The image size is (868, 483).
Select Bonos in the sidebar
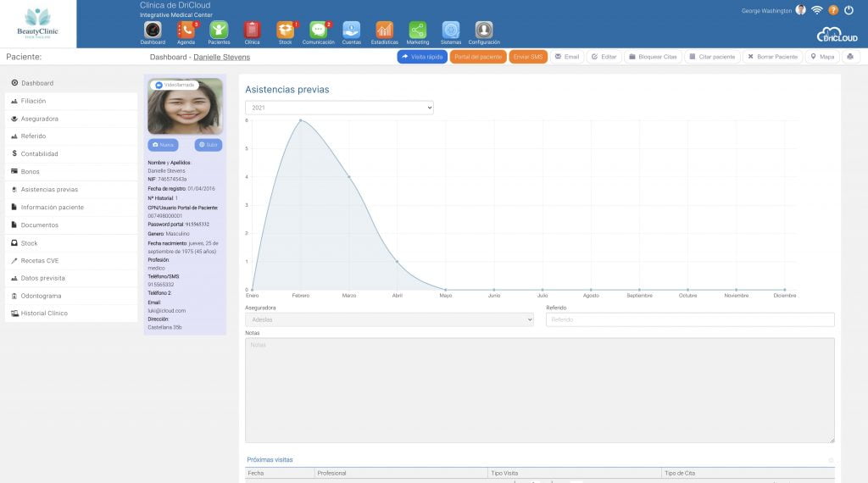[x=71, y=171]
